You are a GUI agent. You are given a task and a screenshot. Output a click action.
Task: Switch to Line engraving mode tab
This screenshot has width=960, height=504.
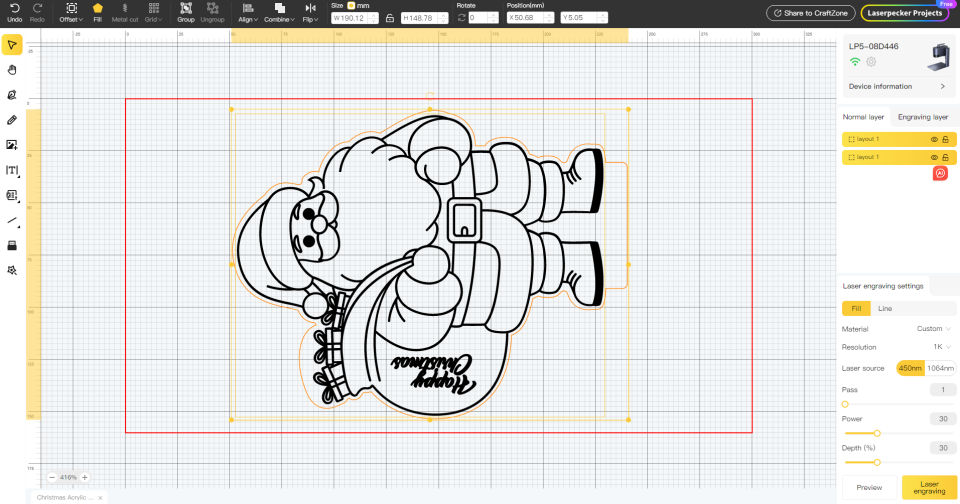point(885,309)
